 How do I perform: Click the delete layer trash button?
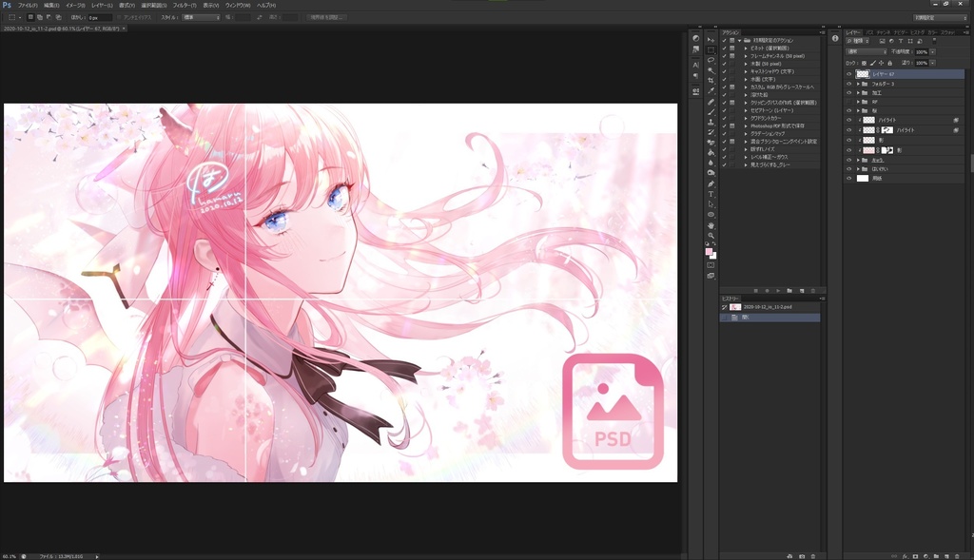957,556
